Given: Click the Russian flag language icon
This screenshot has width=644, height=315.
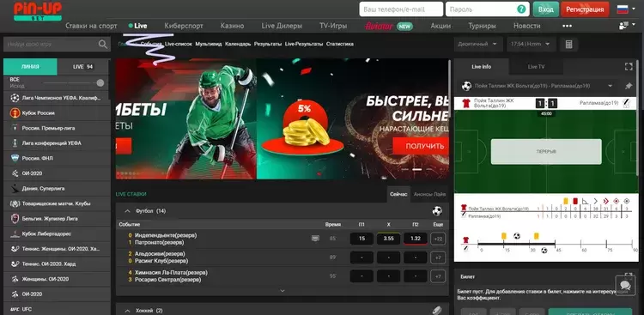Looking at the screenshot, I should [x=623, y=9].
